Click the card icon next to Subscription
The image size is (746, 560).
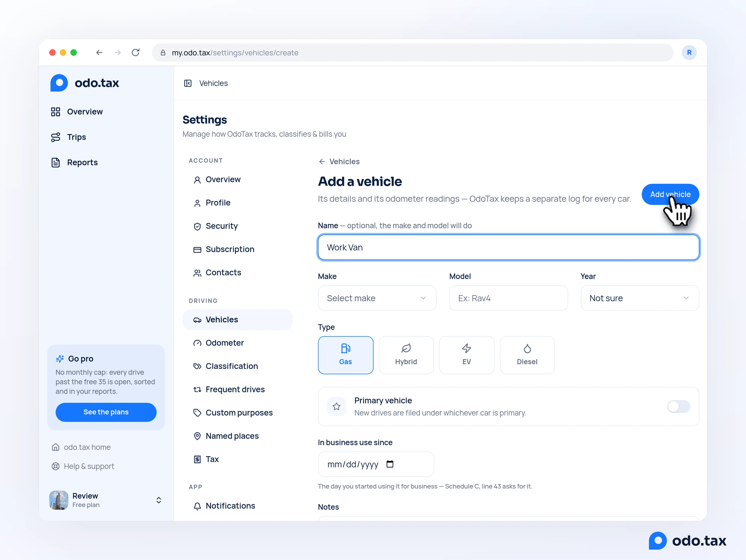(x=197, y=249)
